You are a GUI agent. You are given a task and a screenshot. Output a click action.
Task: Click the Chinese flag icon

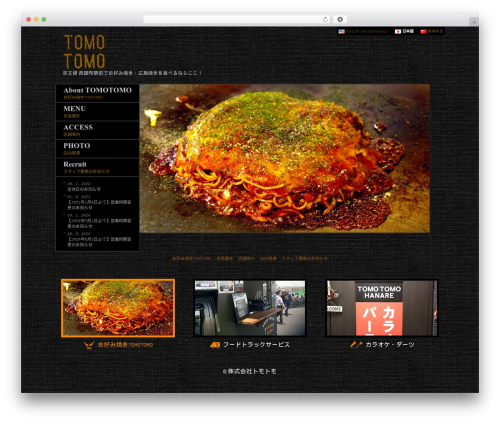pyautogui.click(x=423, y=31)
